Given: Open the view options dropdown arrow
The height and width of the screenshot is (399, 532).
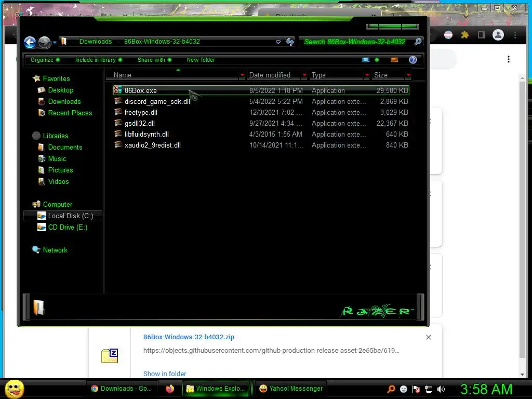Looking at the screenshot, I should point(377,60).
